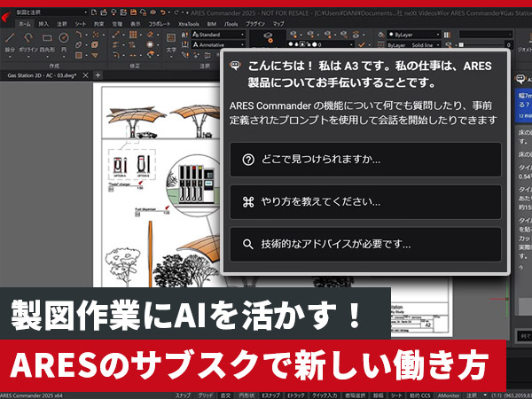Screen dimensions: 532x399
Task: Click the layer manager stack icon
Action: click(x=268, y=37)
